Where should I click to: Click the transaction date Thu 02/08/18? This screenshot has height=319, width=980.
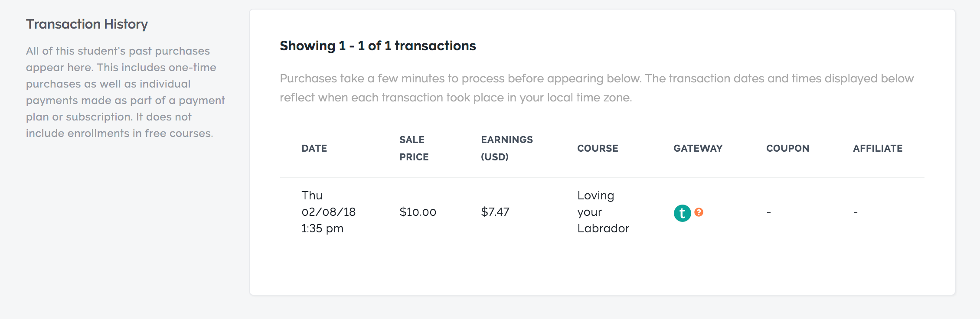328,204
